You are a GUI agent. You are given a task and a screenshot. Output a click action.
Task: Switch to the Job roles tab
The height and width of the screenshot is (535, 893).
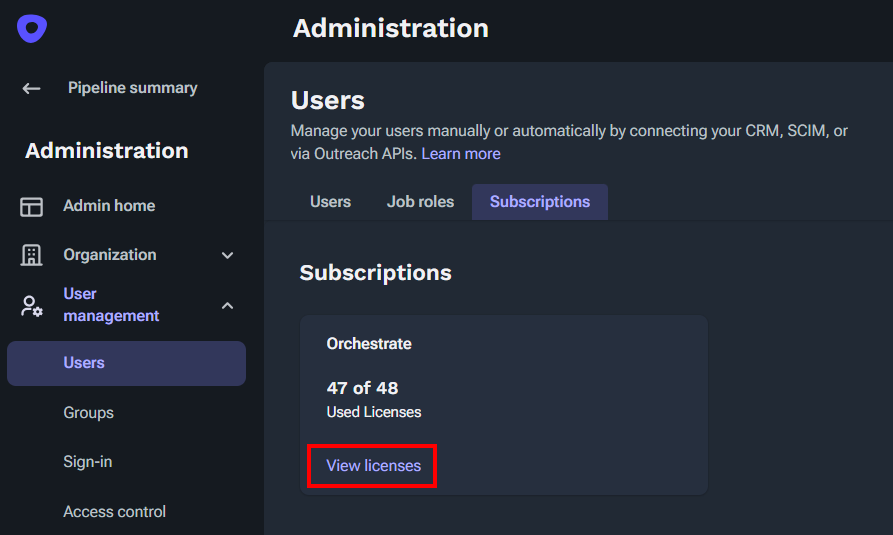420,202
